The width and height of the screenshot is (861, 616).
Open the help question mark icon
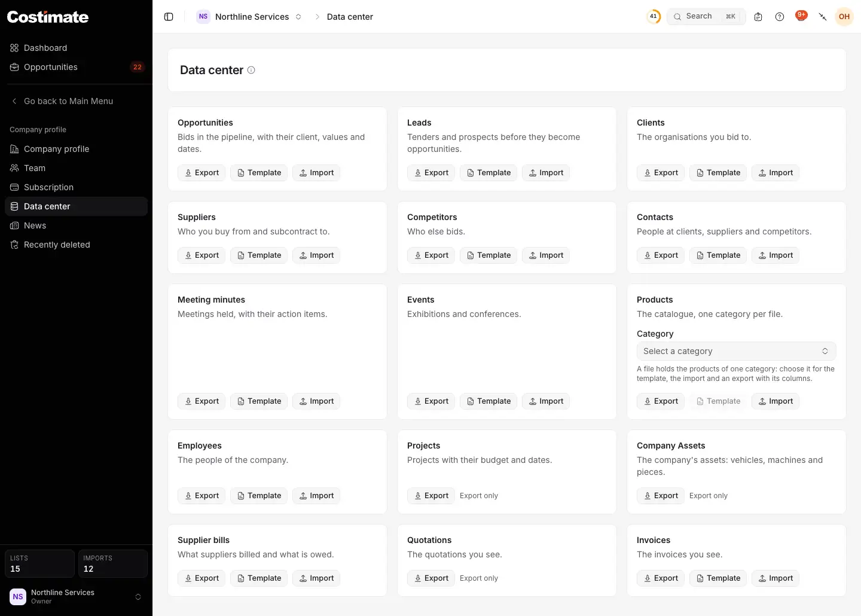tap(780, 17)
